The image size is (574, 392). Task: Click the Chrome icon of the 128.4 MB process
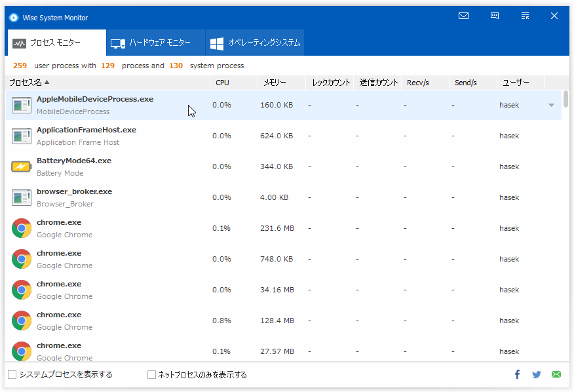tap(22, 321)
